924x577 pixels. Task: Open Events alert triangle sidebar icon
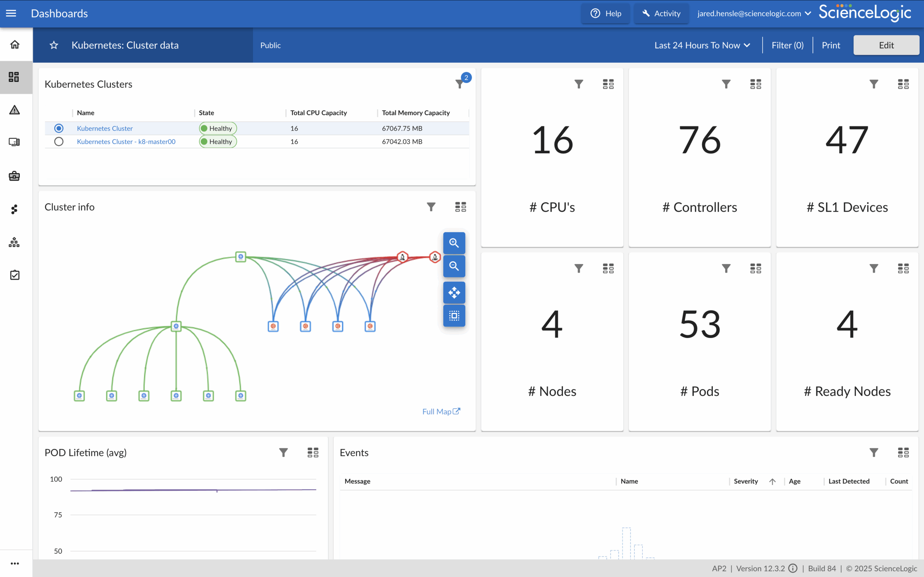click(14, 110)
